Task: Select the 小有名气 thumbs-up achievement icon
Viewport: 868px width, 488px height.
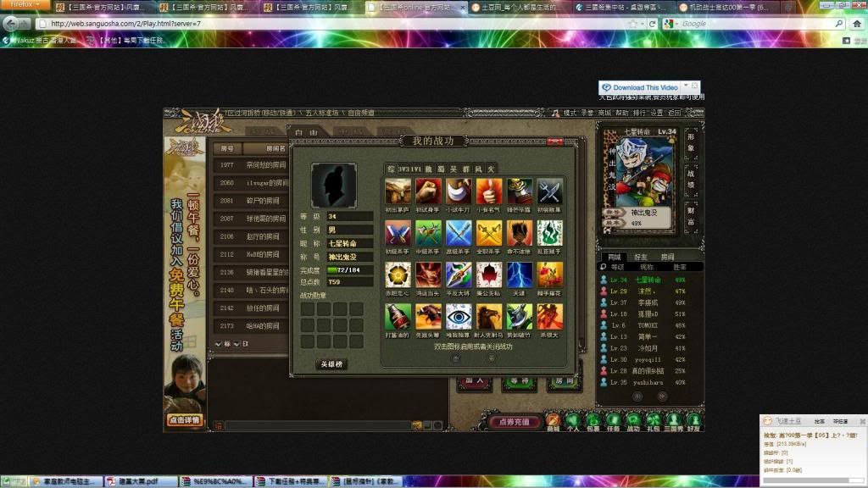Action: pyautogui.click(x=489, y=191)
